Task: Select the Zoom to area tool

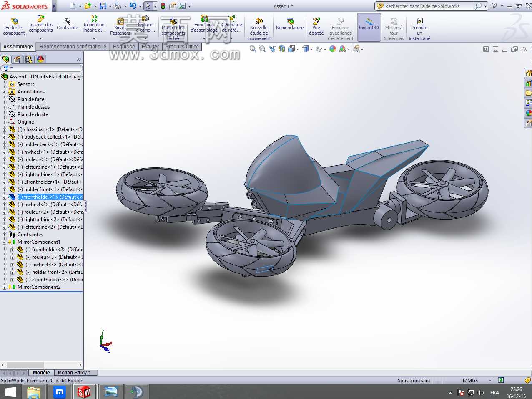Action: click(262, 49)
